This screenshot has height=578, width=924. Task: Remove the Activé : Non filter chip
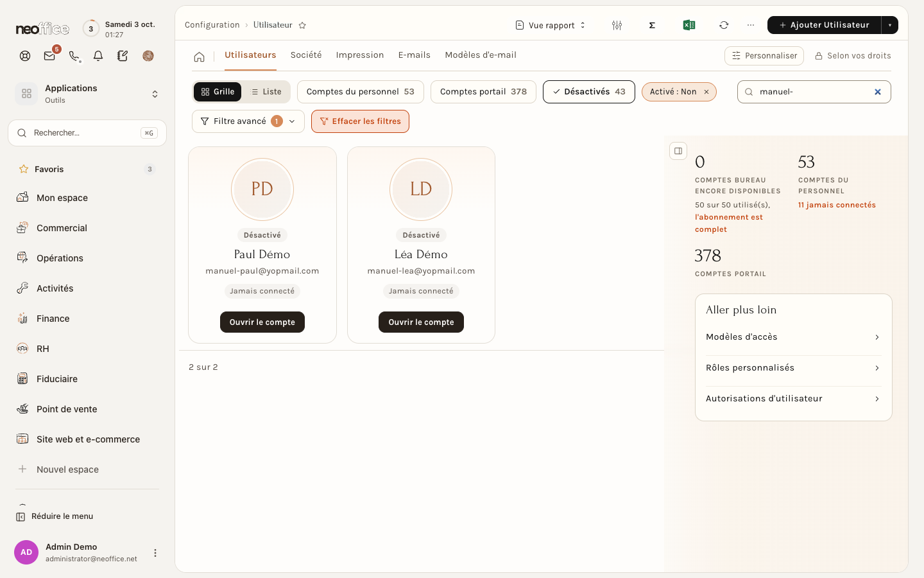[706, 92]
